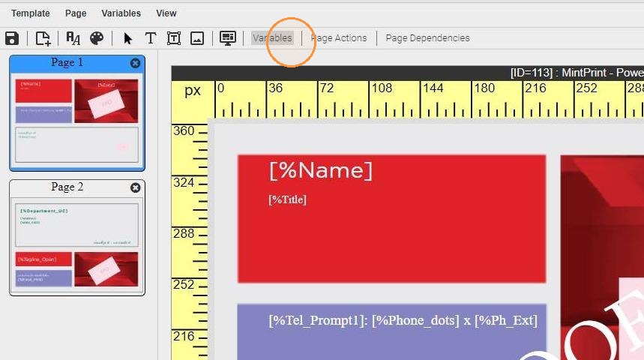644x360 pixels.
Task: Click the preview monitor icon
Action: pos(227,38)
